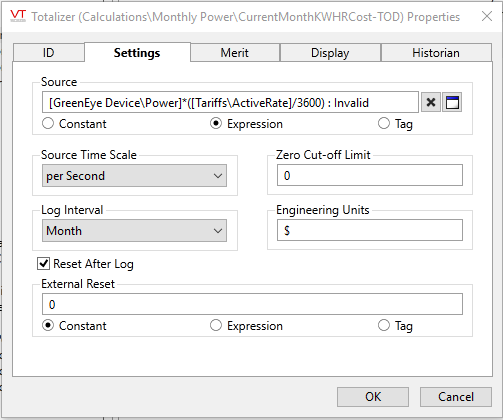Open the expression editor window icon
This screenshot has height=420, width=503.
[x=452, y=102]
